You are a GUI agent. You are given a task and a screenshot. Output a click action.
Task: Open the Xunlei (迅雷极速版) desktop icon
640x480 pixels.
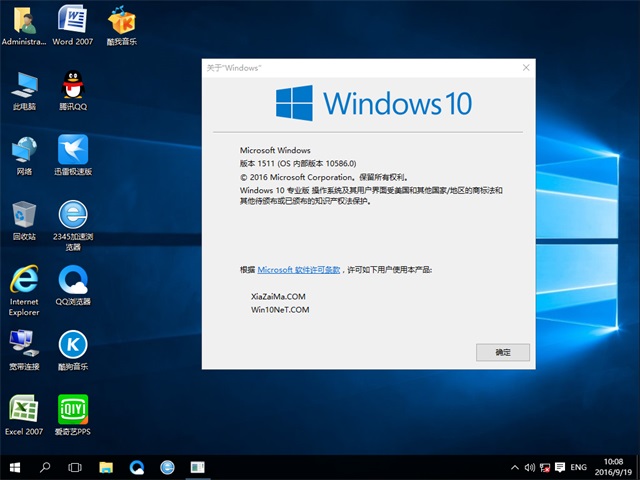pyautogui.click(x=72, y=150)
